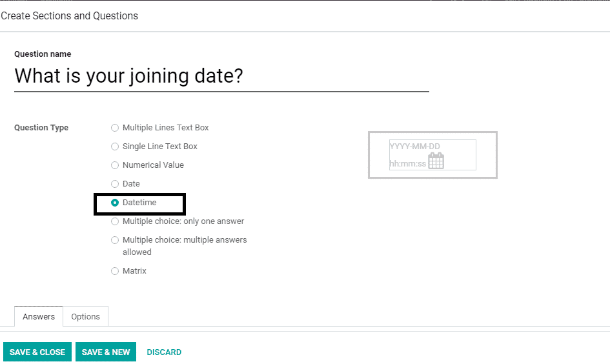Click the Save & Close button
The width and height of the screenshot is (610, 364).
[37, 352]
